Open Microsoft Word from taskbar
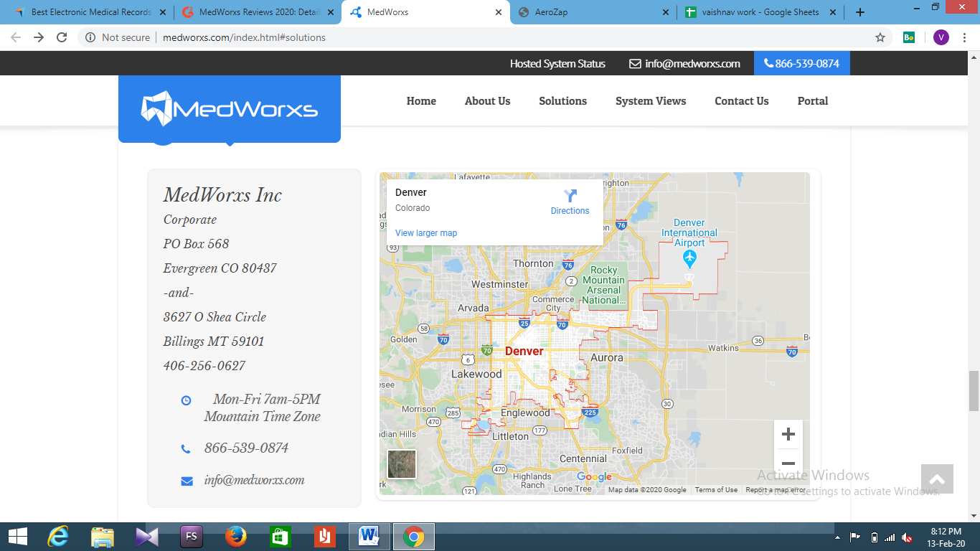 [x=369, y=537]
